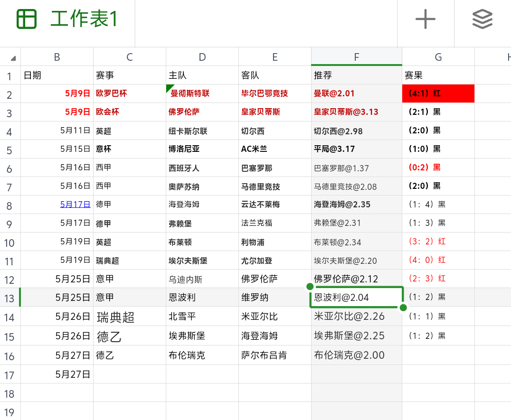Select row 1 header

[x=10, y=75]
